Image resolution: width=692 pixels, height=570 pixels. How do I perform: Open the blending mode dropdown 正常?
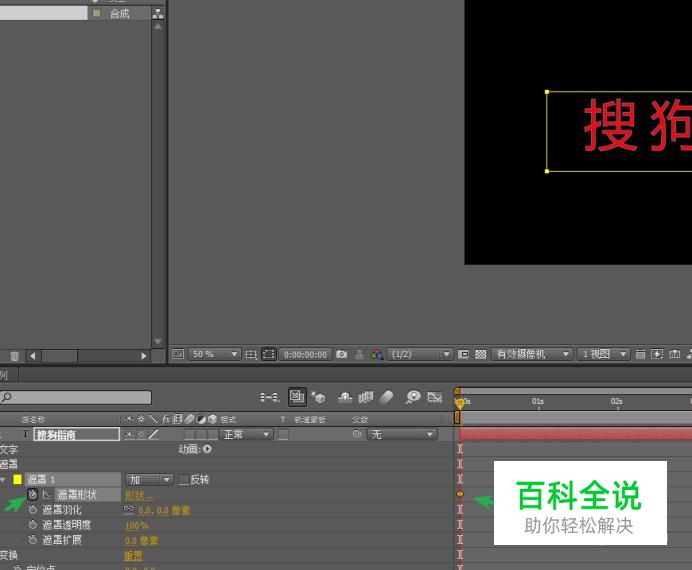[x=246, y=435]
